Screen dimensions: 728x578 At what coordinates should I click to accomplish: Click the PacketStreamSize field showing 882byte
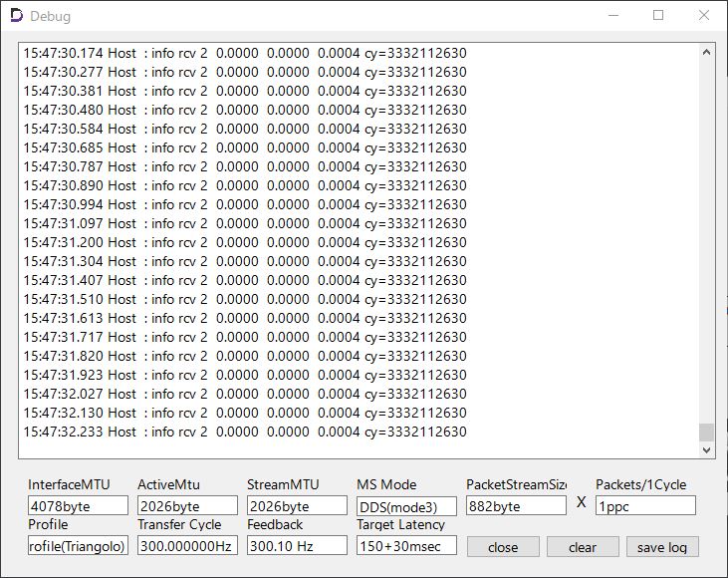coord(516,505)
